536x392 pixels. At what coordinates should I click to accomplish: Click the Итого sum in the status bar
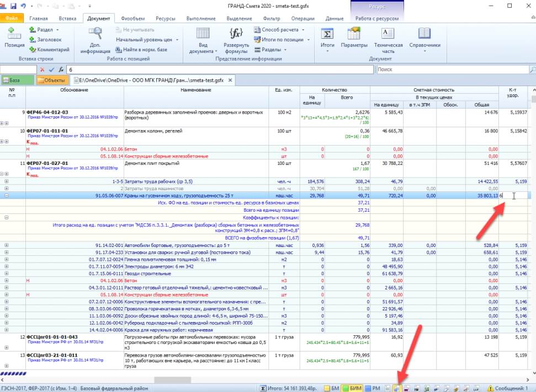click(x=288, y=388)
